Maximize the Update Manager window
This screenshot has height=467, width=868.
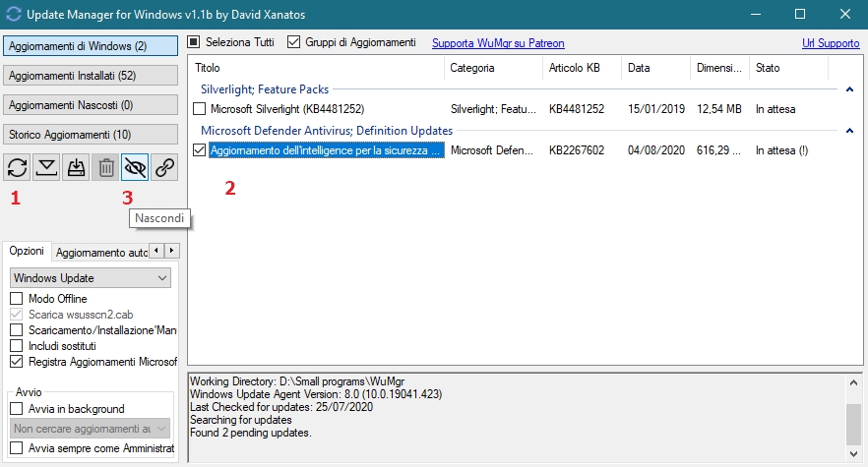pyautogui.click(x=800, y=15)
